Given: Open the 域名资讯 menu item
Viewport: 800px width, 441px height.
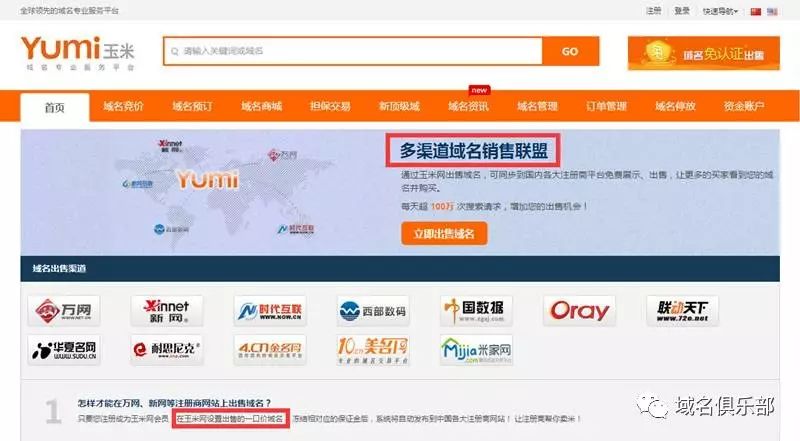Looking at the screenshot, I should tap(468, 106).
